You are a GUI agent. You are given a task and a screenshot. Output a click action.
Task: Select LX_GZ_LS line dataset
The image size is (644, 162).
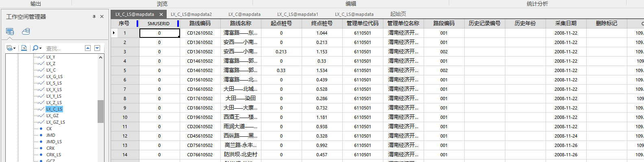[55, 122]
